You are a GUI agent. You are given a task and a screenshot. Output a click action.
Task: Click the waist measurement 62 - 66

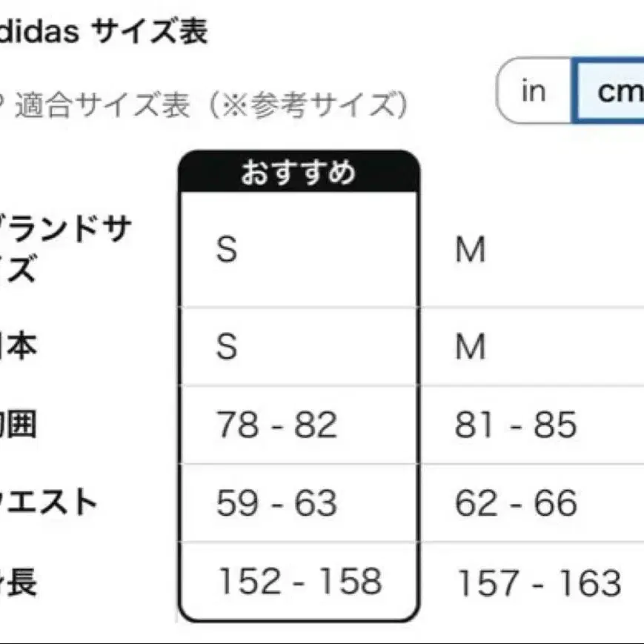click(x=516, y=502)
